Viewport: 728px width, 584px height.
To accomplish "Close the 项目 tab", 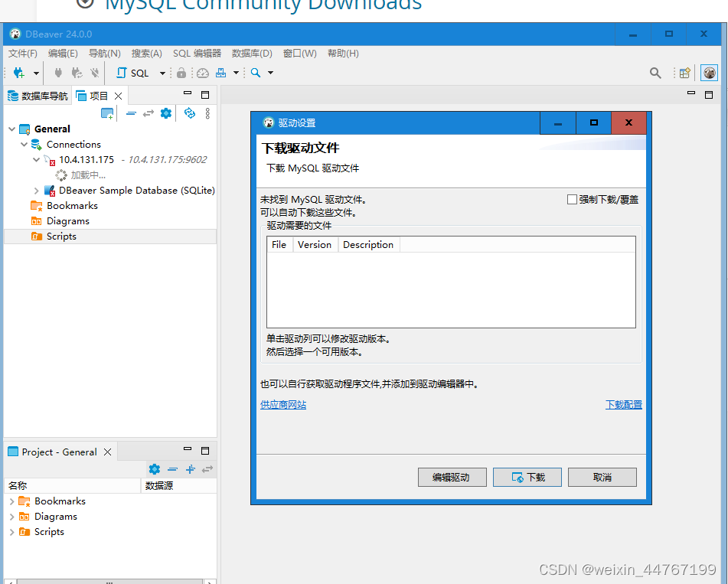I will tap(119, 96).
